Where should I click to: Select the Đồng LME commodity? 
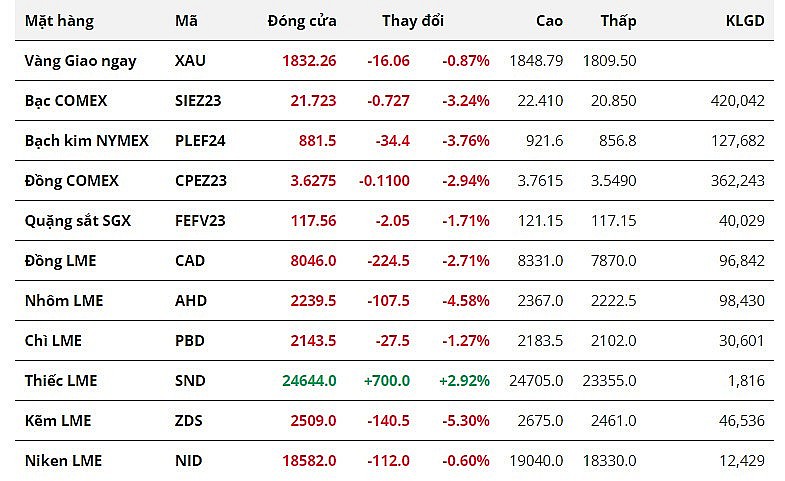point(60,260)
